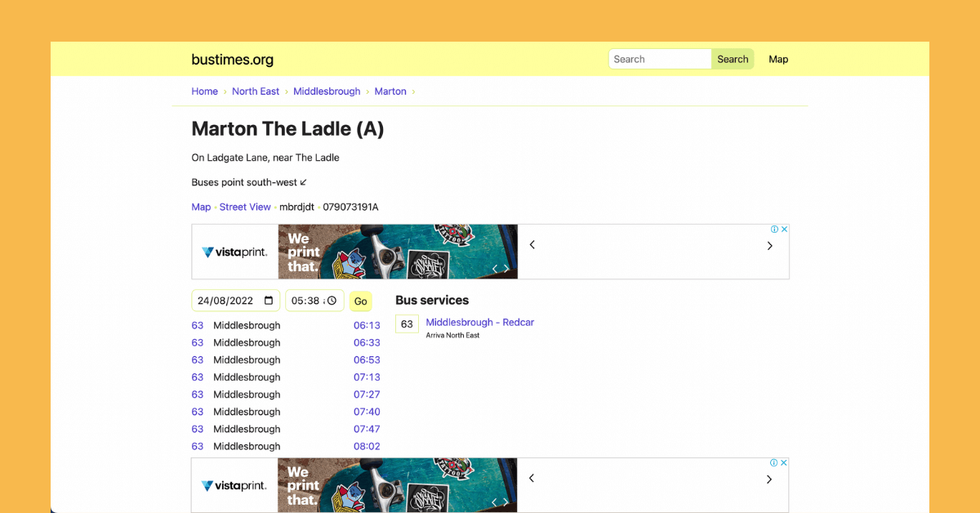Click the search input field in the header

(x=657, y=58)
